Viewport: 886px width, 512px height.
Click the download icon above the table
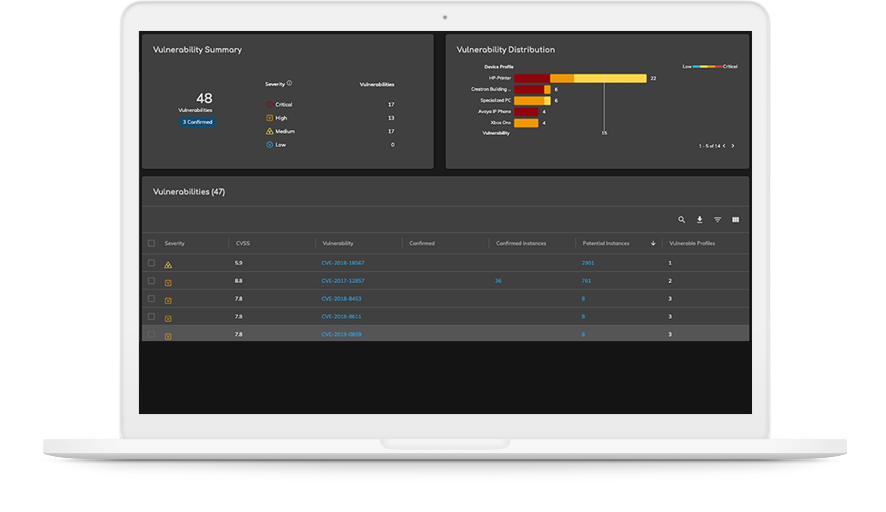[700, 220]
